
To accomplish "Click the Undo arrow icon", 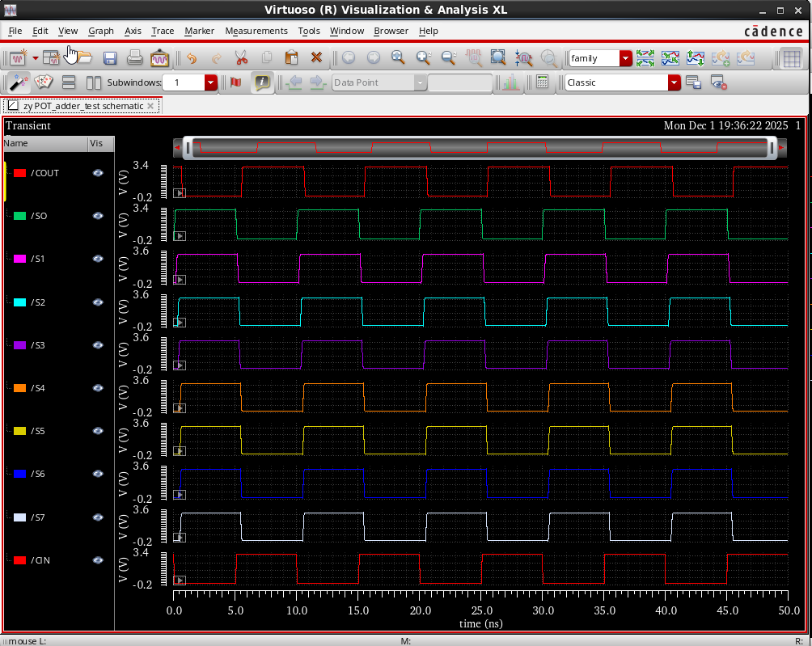I will (x=192, y=58).
